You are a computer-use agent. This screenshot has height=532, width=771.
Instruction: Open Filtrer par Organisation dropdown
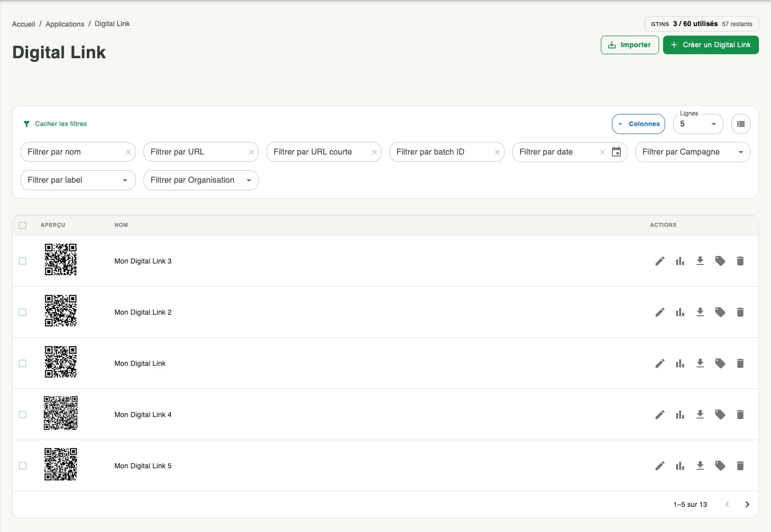click(x=201, y=180)
